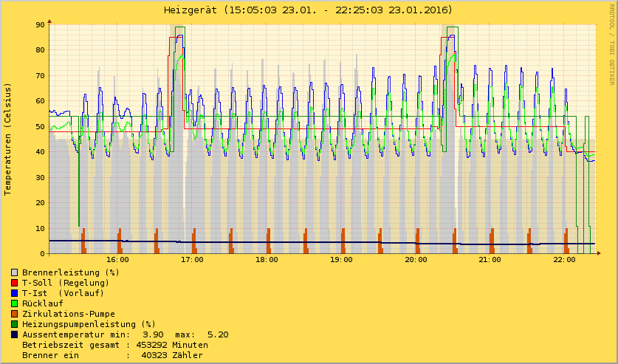618x364 pixels.
Task: Click the 80 value on the y-axis
Action: pyautogui.click(x=40, y=50)
